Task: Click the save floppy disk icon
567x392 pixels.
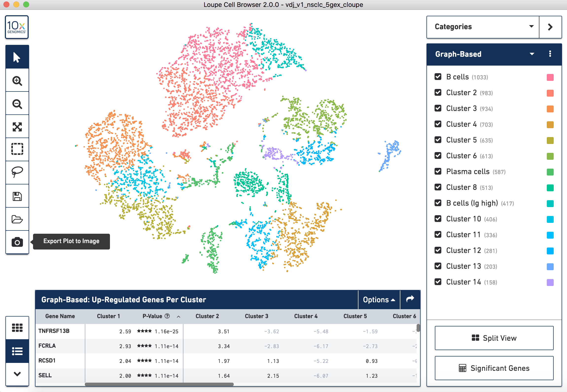Action: (17, 196)
